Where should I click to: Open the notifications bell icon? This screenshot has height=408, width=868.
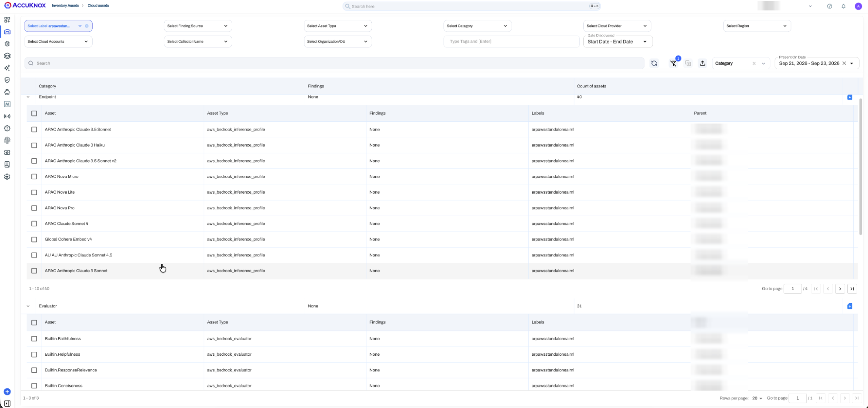(844, 6)
